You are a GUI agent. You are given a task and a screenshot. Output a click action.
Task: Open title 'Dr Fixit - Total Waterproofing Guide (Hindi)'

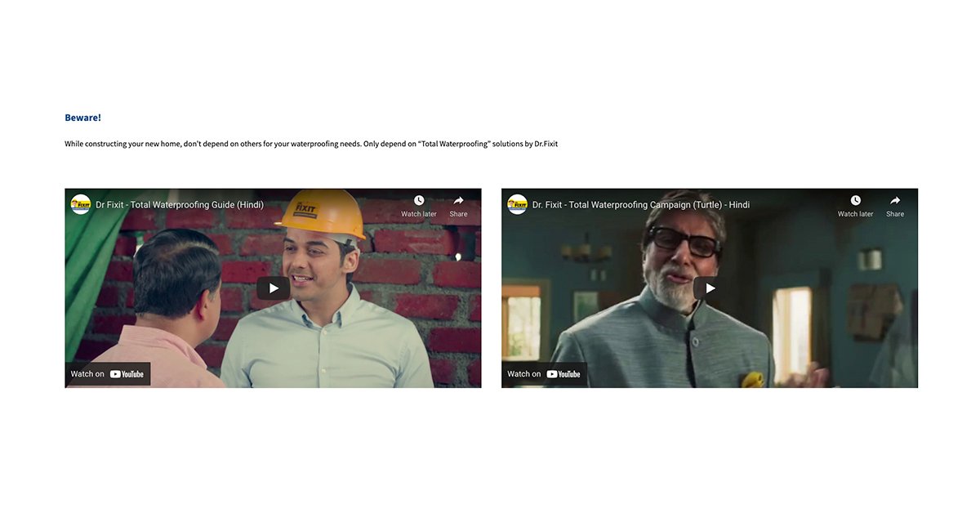point(180,205)
